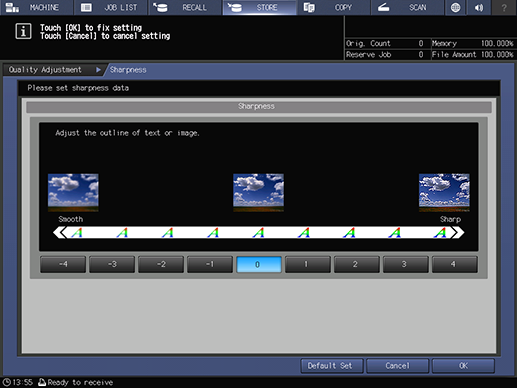Click 'Please set sharpness data' text
The width and height of the screenshot is (517, 388).
[x=78, y=88]
